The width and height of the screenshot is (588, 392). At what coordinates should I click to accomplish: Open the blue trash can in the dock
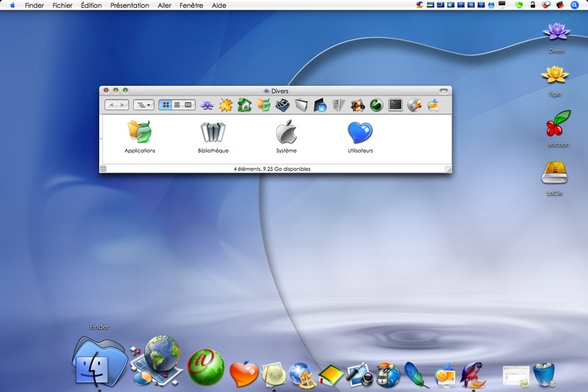coord(543,374)
